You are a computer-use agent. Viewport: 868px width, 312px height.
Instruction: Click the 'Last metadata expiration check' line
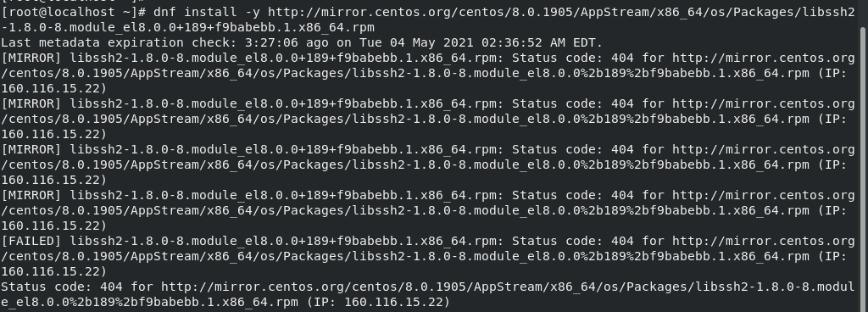coord(302,42)
